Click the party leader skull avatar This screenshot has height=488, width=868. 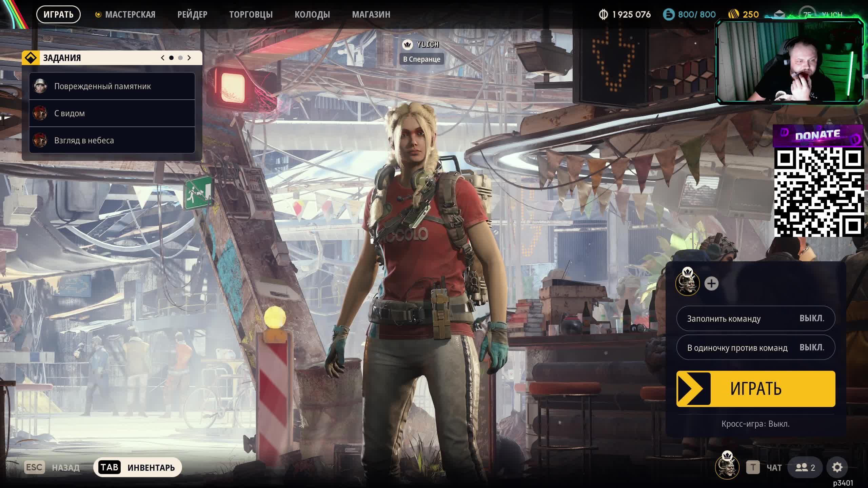coord(687,284)
